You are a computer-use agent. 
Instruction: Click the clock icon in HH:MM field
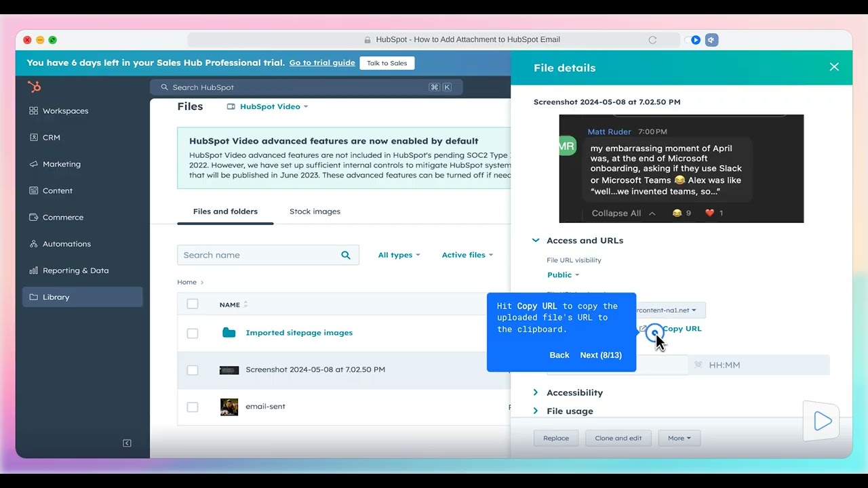[698, 365]
